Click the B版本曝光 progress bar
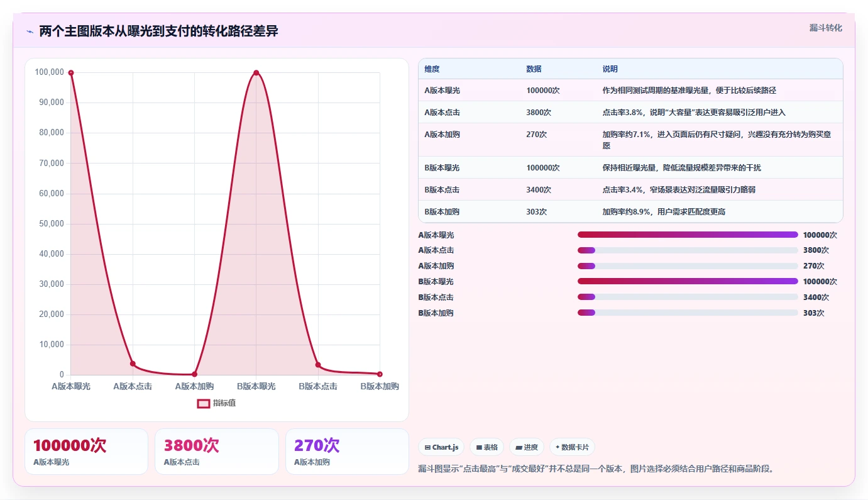Viewport: 868px width, 500px height. [x=688, y=281]
